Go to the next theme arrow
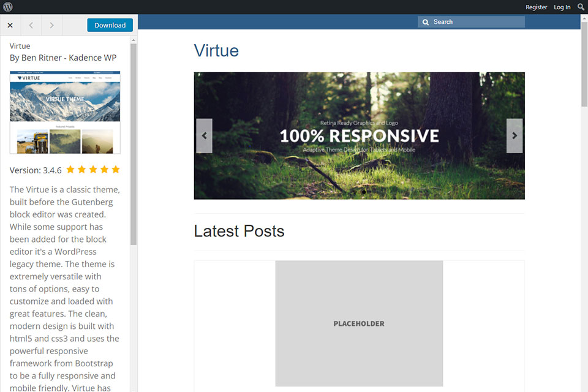This screenshot has height=392, width=588. [x=51, y=25]
